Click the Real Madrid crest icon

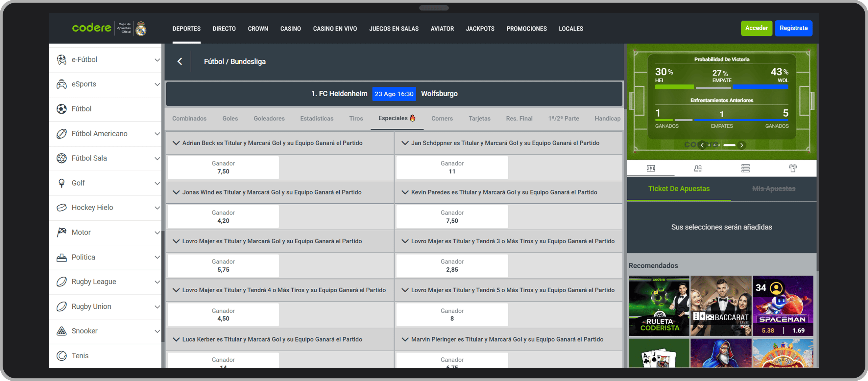click(141, 28)
